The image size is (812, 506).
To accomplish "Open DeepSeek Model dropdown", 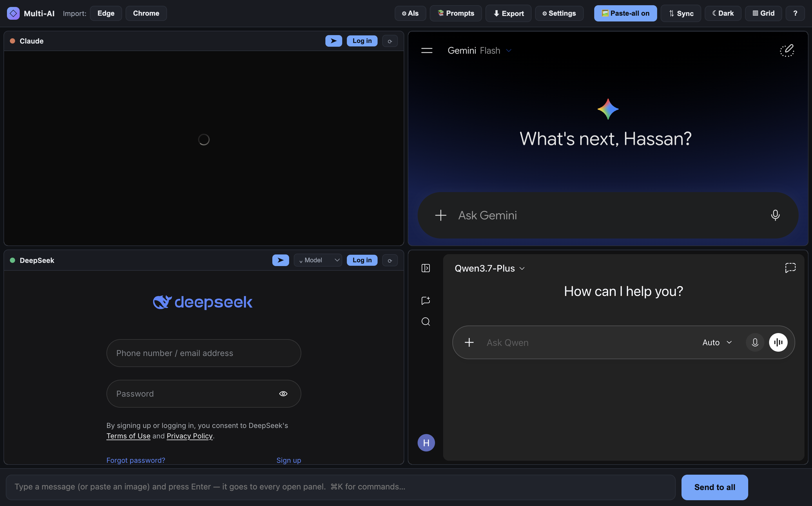I will click(318, 260).
